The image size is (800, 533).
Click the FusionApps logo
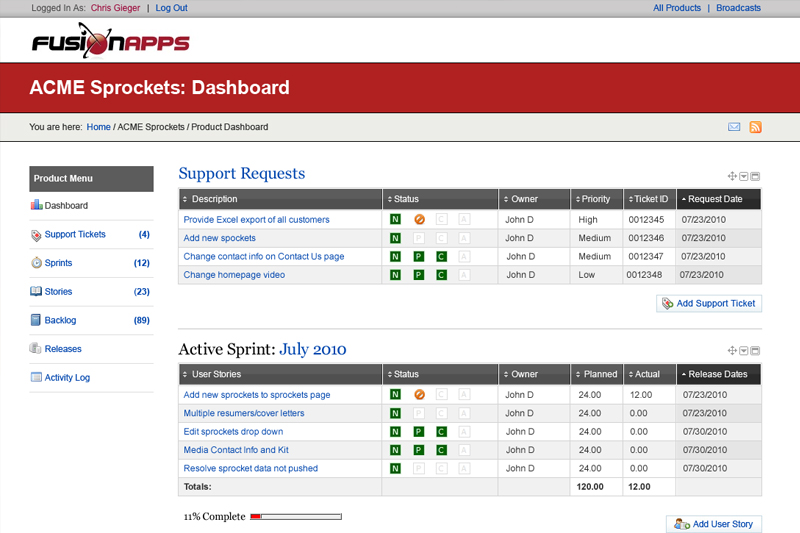110,41
